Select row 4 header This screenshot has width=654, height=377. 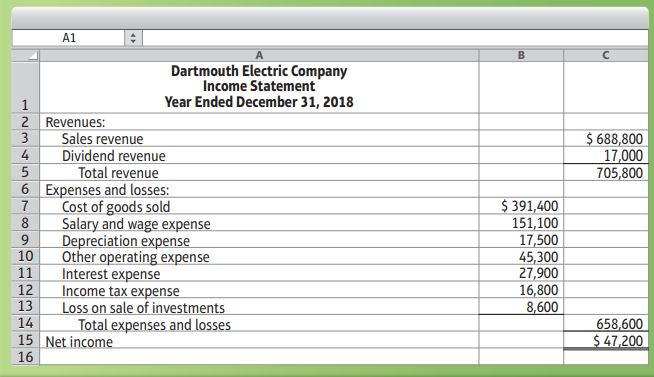(25, 155)
